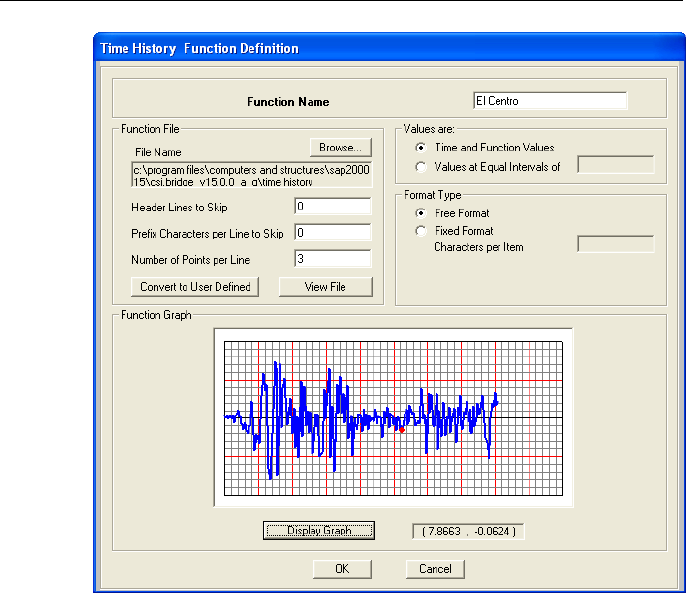This screenshot has height=593, width=686.
Task: Click the Characters per Item field
Action: pyautogui.click(x=616, y=244)
